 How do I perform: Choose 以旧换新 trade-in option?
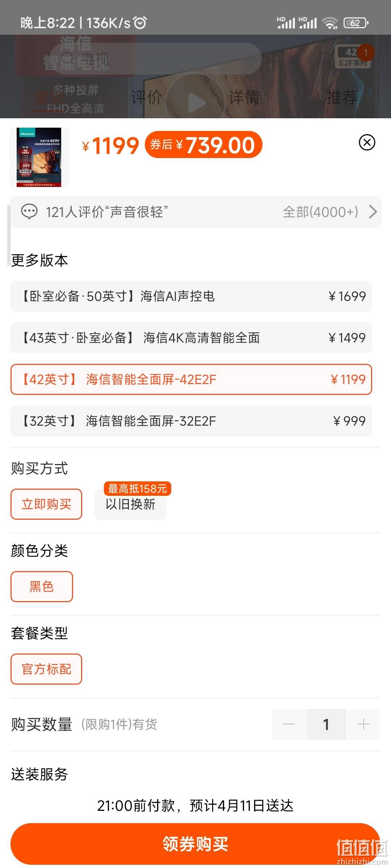130,504
